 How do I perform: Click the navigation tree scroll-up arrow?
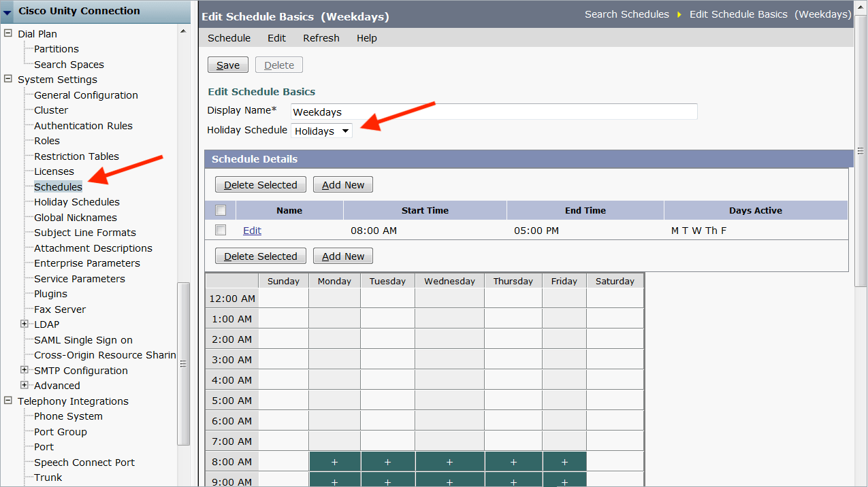click(x=183, y=31)
